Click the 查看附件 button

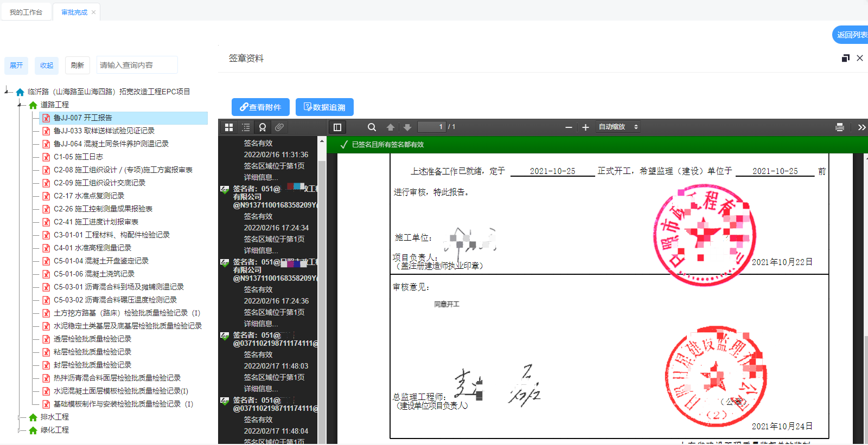[260, 107]
